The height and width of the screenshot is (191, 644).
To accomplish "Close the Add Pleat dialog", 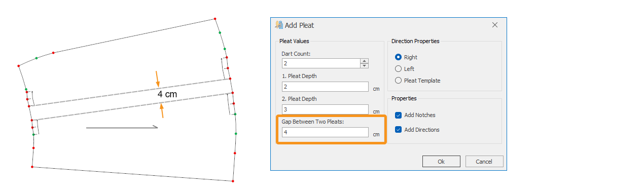I will click(x=495, y=25).
